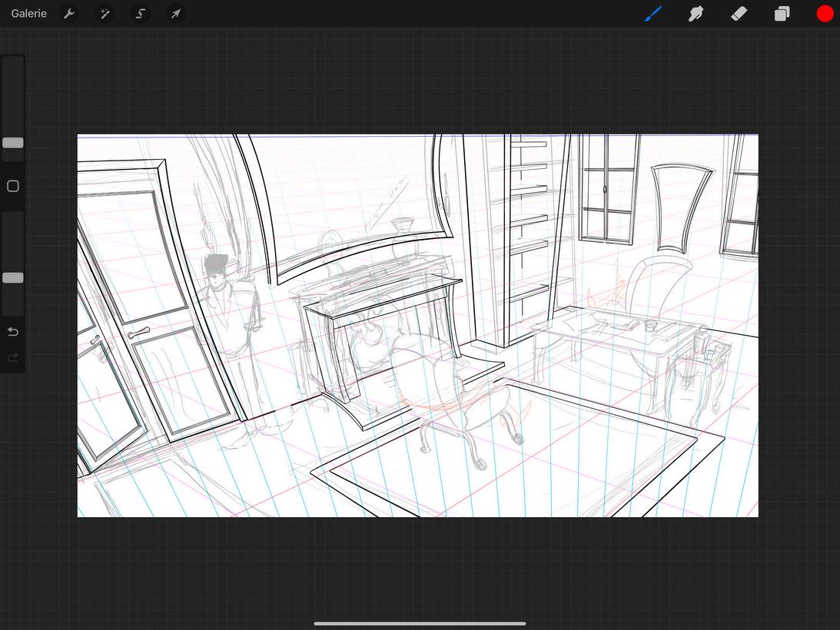Screen dimensions: 840x630
Task: Click the brush size slider handle
Action: pos(13,142)
